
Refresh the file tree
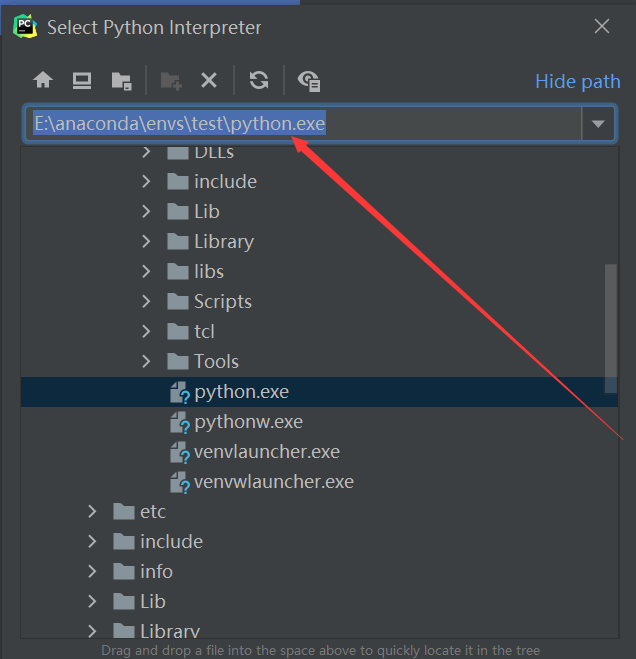(259, 80)
